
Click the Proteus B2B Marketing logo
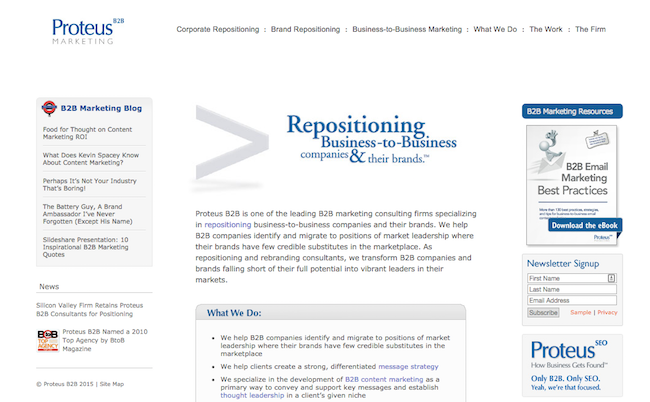pyautogui.click(x=88, y=31)
